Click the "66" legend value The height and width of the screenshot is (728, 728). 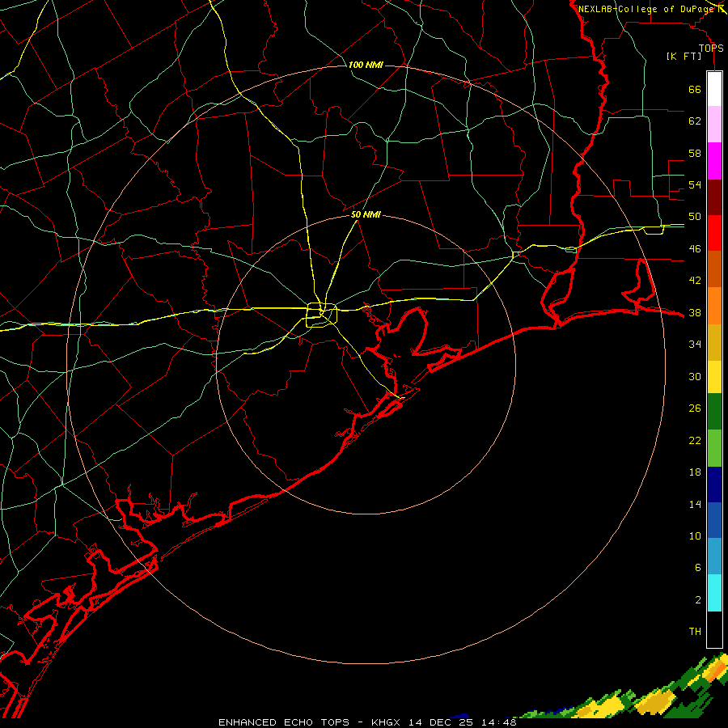695,89
